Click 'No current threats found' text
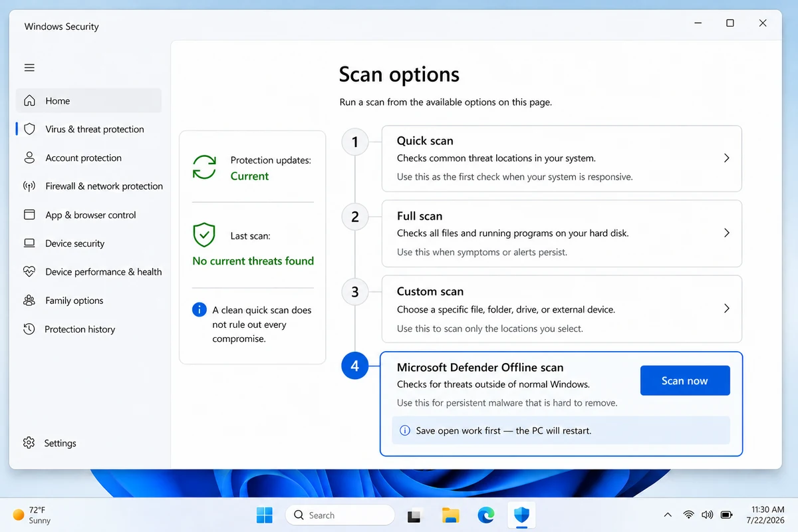The width and height of the screenshot is (798, 532). pos(253,261)
